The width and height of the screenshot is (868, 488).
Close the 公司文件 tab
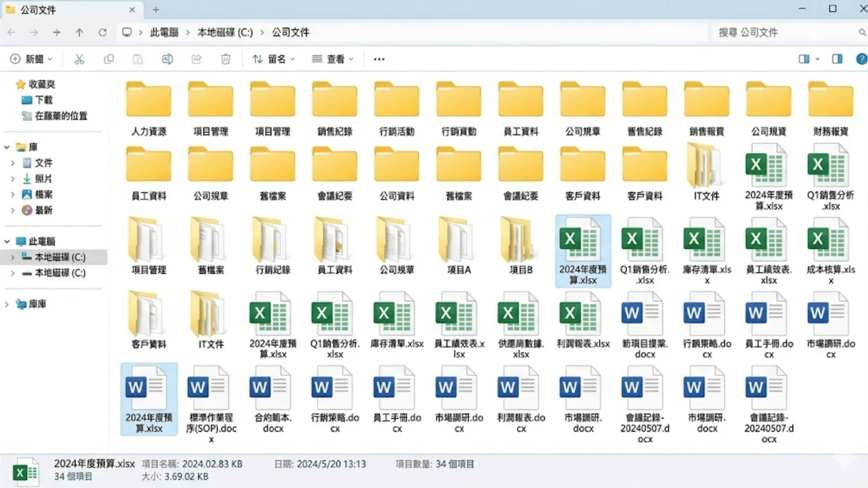coord(132,10)
